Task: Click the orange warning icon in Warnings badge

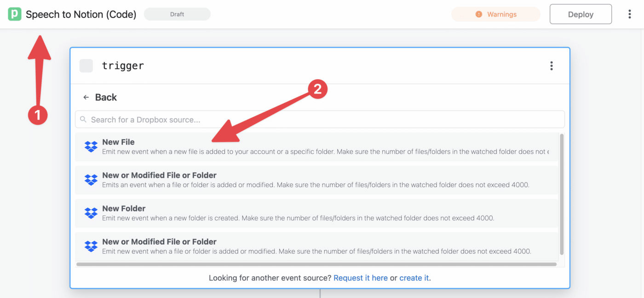Action: pos(479,14)
